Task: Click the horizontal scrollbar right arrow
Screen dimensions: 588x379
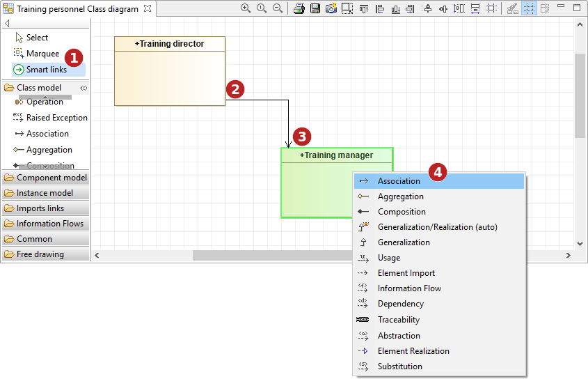Action: pyautogui.click(x=569, y=256)
